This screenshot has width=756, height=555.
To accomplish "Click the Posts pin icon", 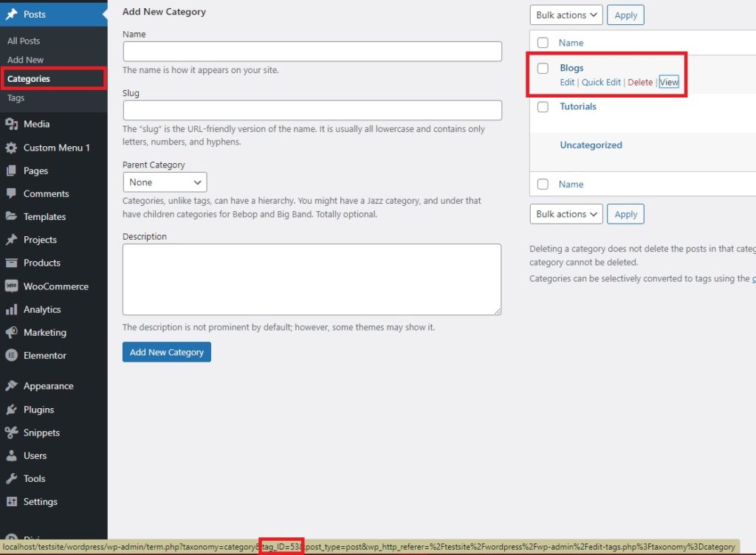I will (12, 14).
